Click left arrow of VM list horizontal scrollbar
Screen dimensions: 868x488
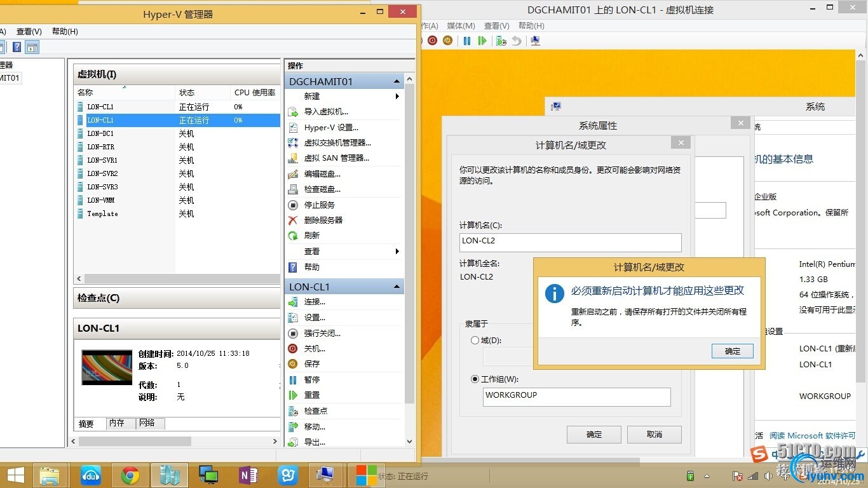pos(79,279)
